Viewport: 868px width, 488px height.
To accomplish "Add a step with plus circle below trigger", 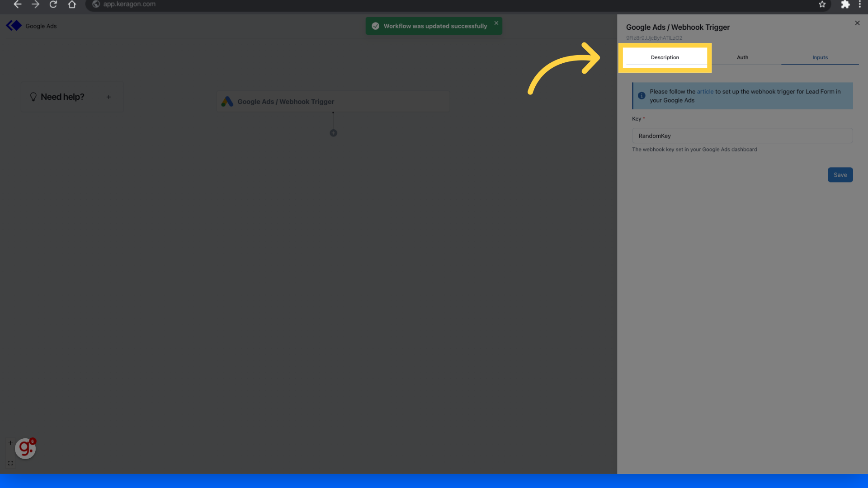I will point(333,133).
